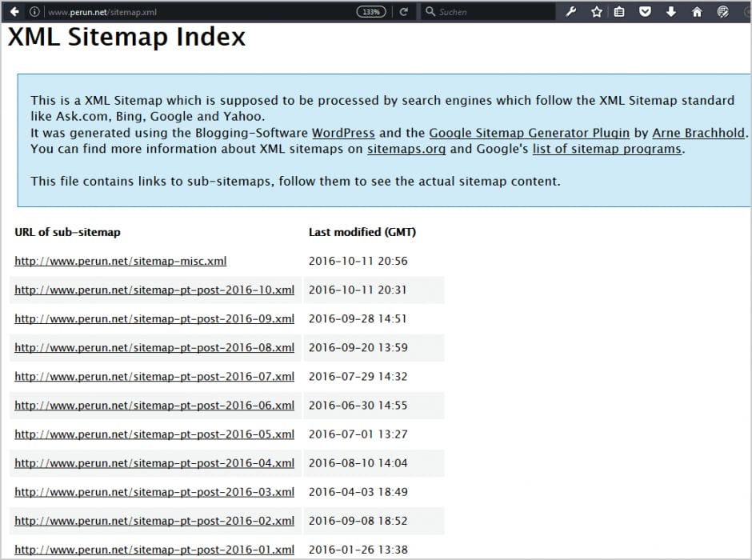Open the downloads arrow icon
Image resolution: width=752 pixels, height=560 pixels.
click(671, 12)
